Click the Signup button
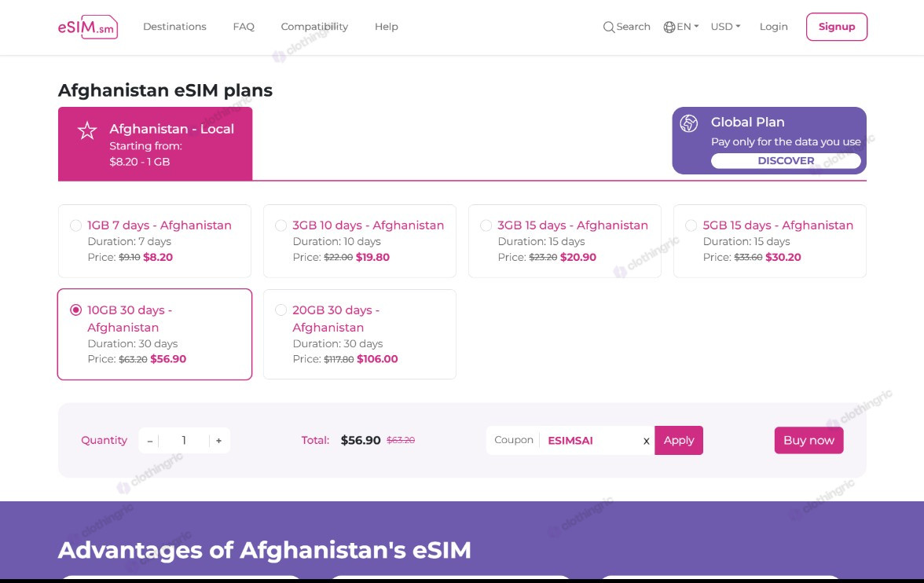The height and width of the screenshot is (583, 924). click(837, 27)
